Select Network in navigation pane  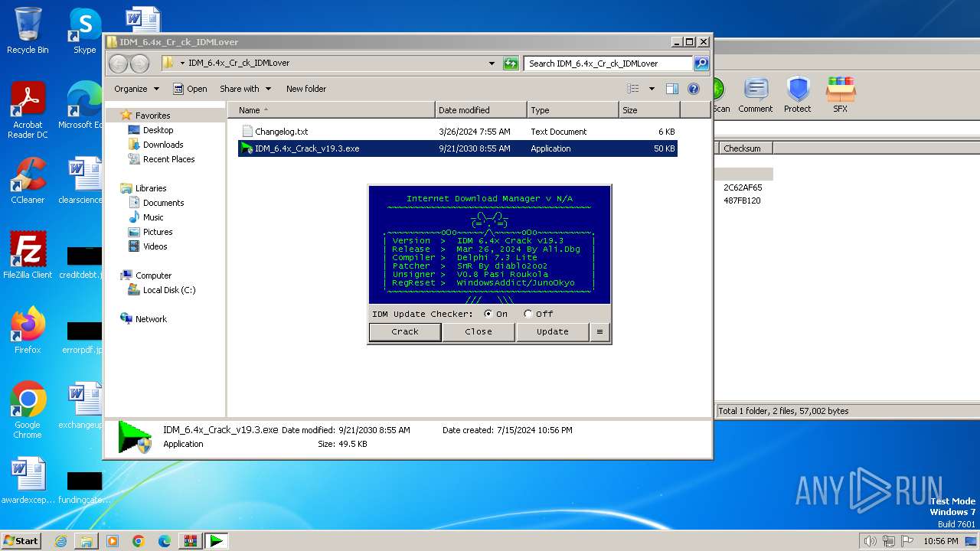click(x=151, y=319)
